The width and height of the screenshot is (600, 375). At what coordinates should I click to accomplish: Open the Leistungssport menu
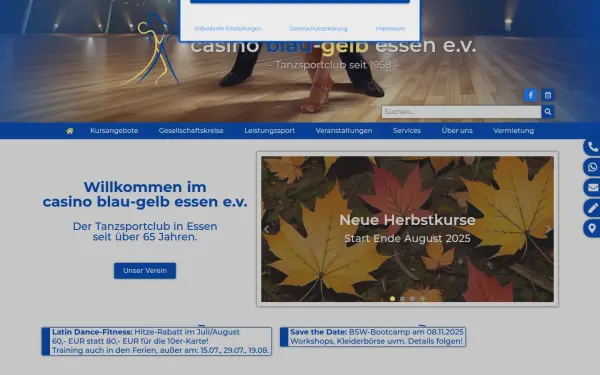tap(269, 131)
